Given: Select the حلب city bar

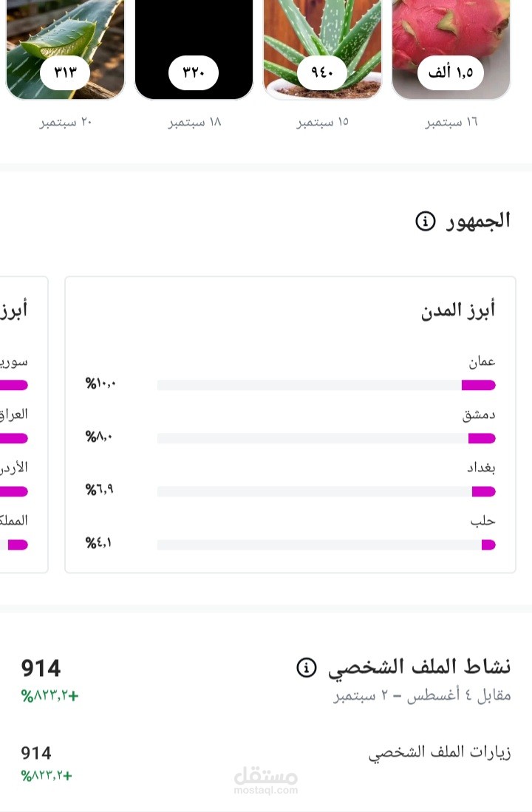Looking at the screenshot, I should tap(326, 545).
